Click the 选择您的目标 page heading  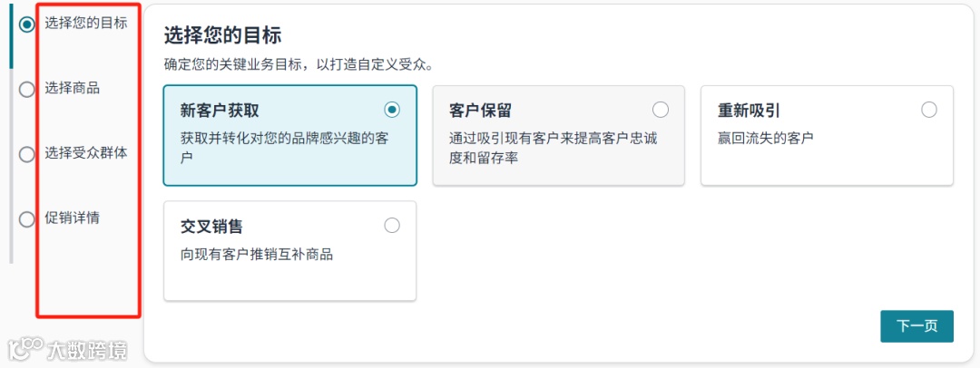click(222, 36)
